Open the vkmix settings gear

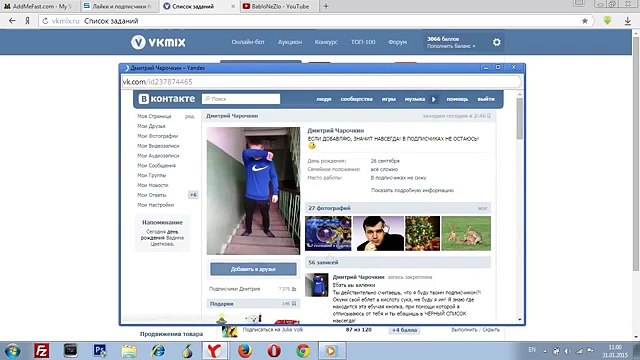coord(496,42)
